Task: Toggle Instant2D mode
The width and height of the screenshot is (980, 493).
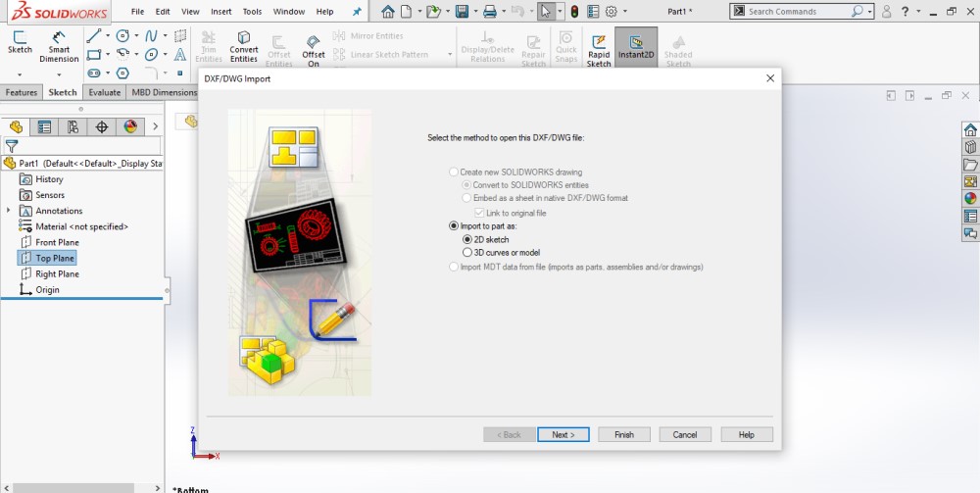Action: click(636, 46)
